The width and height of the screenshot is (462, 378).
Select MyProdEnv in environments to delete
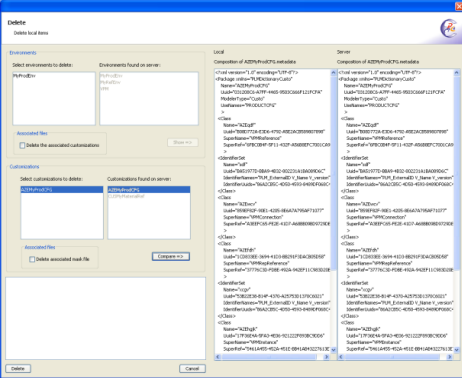[24, 76]
